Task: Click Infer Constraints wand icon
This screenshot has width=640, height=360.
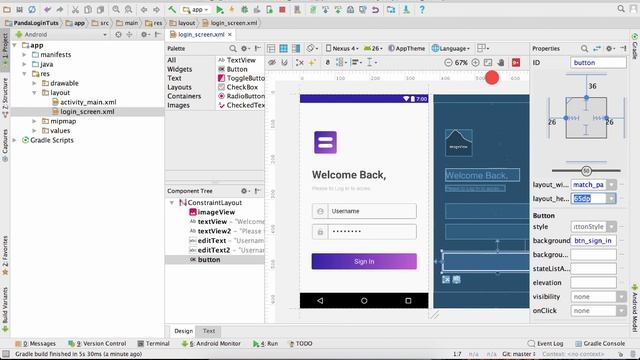Action: tap(312, 62)
